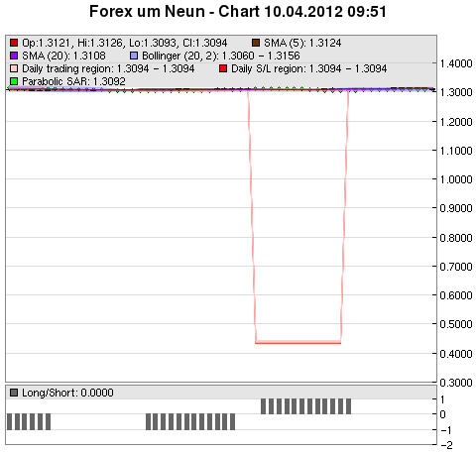Click the pink Daily trading region swatch
Viewport: 476px width, 453px height.
pos(14,68)
